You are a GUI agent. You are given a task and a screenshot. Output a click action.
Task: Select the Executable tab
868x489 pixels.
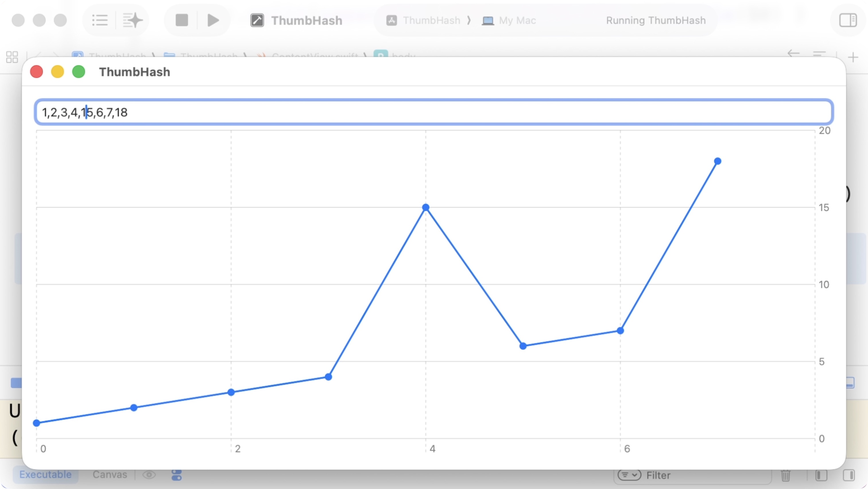45,475
